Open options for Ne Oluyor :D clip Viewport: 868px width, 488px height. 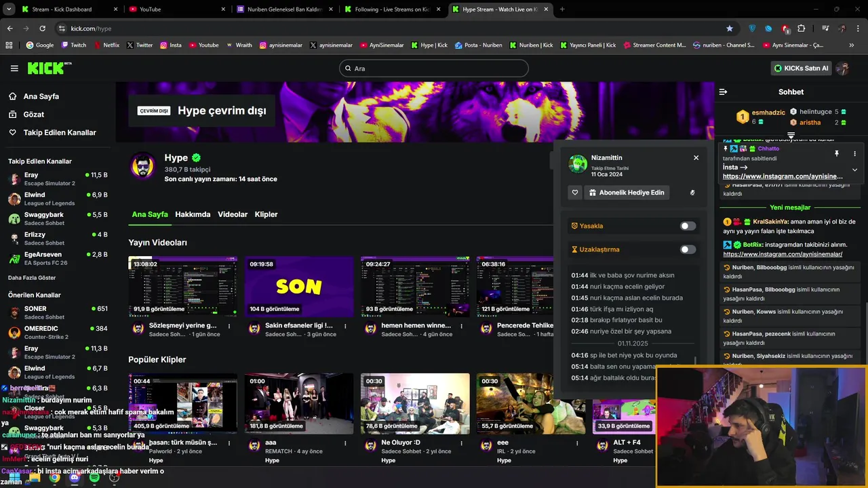click(x=461, y=443)
